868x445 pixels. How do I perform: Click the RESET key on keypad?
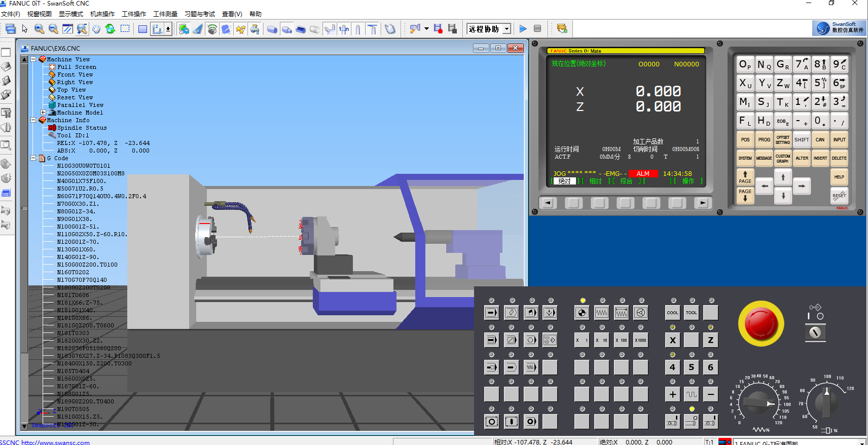(x=839, y=196)
